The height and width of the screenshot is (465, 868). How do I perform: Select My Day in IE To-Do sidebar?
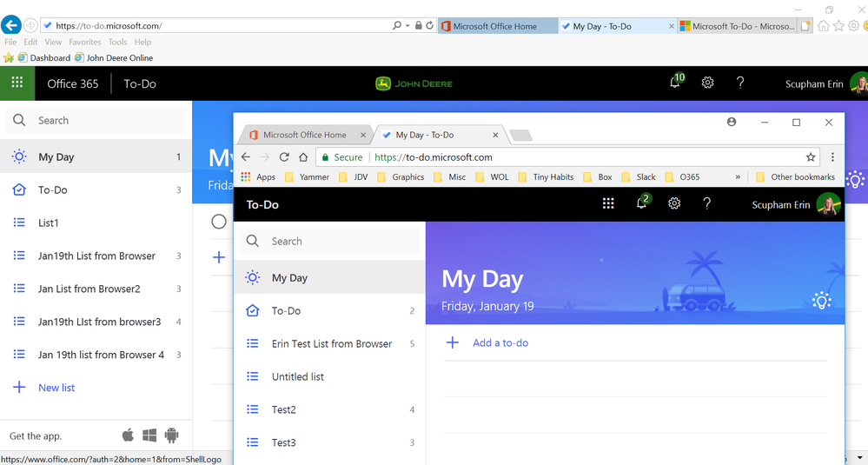pos(96,156)
